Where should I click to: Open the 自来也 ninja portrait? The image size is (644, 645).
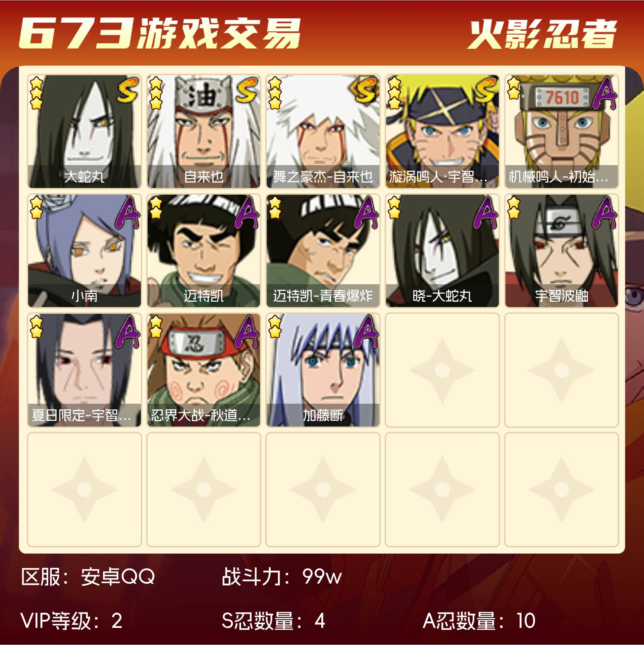coord(204,132)
